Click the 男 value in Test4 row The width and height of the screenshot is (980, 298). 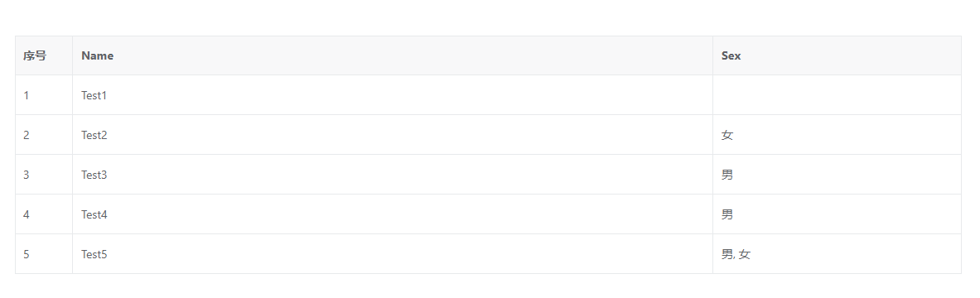click(727, 214)
